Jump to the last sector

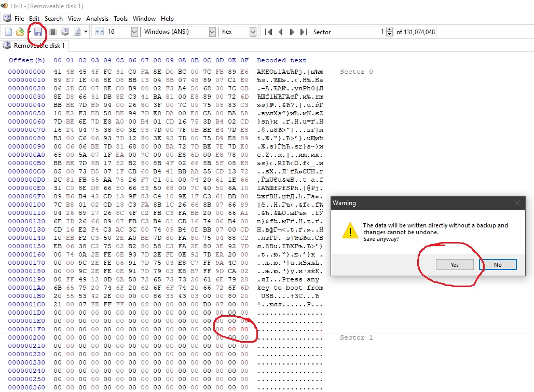coord(304,32)
